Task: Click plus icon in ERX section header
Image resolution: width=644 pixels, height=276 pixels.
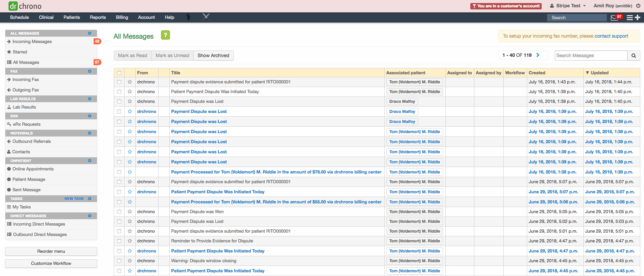Action: (90, 116)
